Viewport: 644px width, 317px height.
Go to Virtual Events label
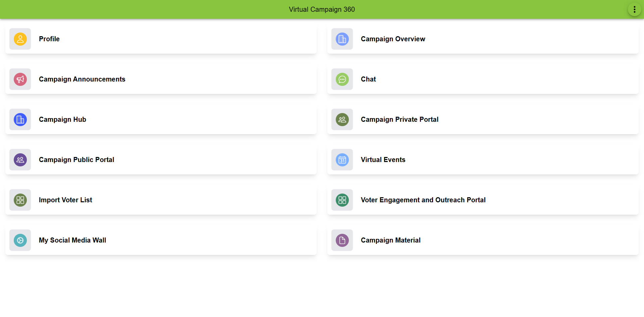point(383,160)
